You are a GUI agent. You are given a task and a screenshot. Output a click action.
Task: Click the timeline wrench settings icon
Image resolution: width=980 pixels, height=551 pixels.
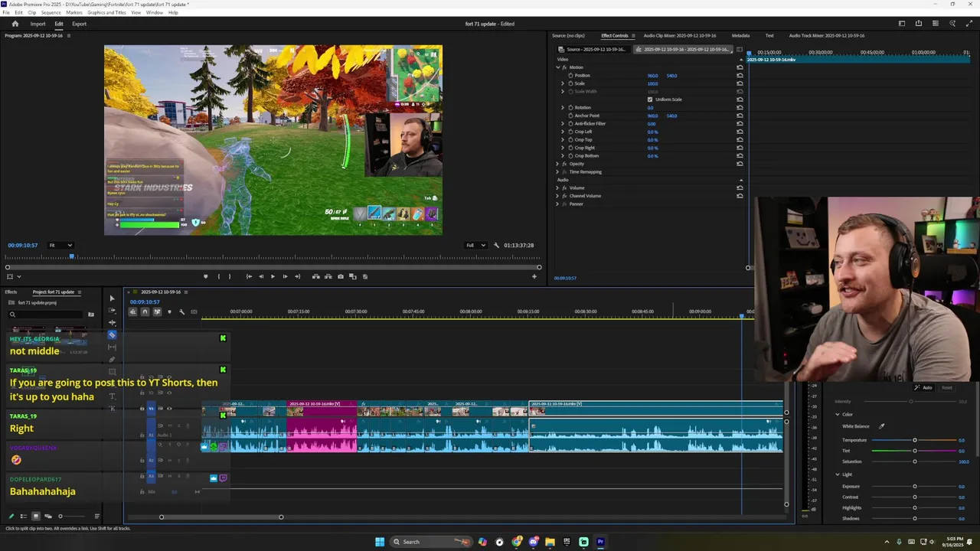click(x=181, y=311)
